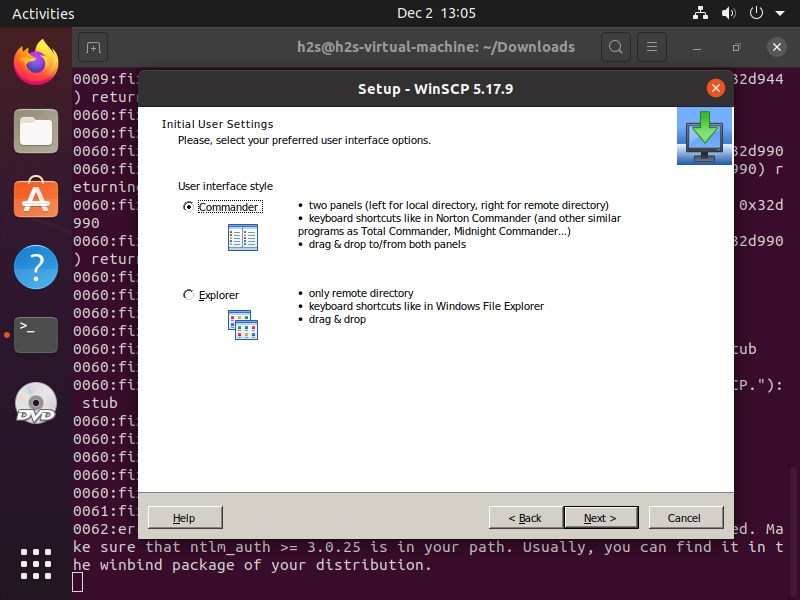This screenshot has height=600, width=800.
Task: Close the WinSCP Setup dialog
Action: point(716,88)
